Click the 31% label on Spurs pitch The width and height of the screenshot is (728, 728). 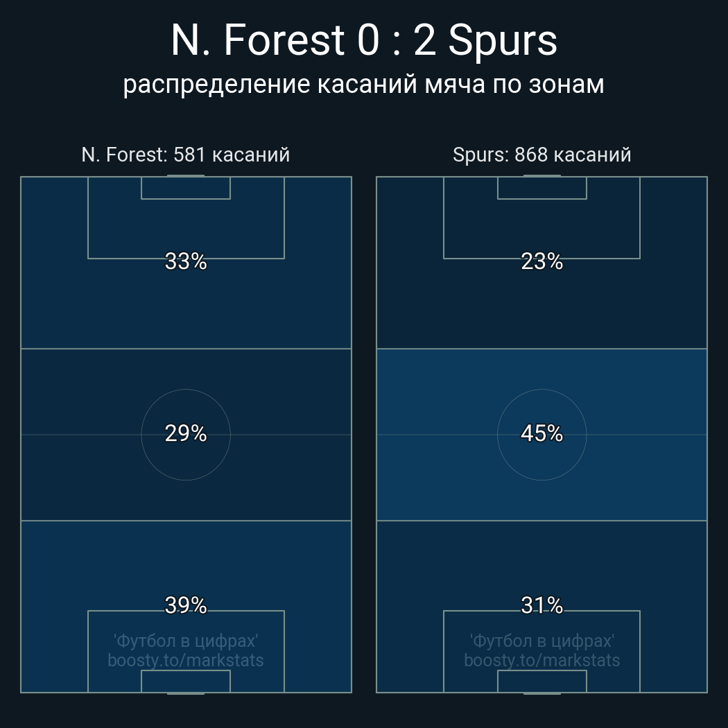point(541,605)
